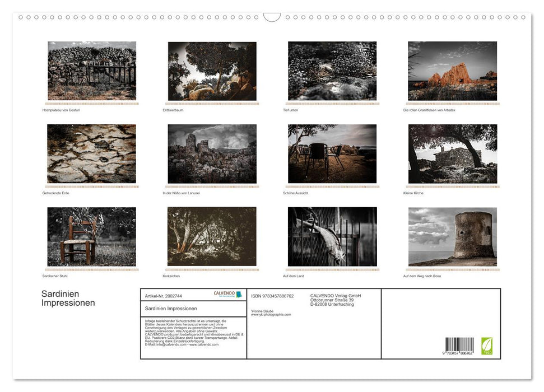This screenshot has width=544, height=392.
Task: Open the Korkeichen photo
Action: coord(212,237)
